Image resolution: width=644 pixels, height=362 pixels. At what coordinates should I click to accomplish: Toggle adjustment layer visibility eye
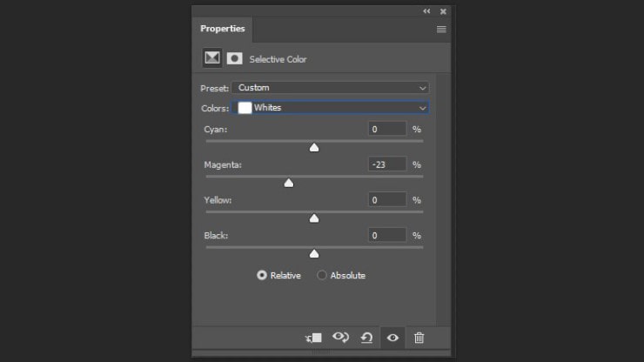(x=392, y=338)
